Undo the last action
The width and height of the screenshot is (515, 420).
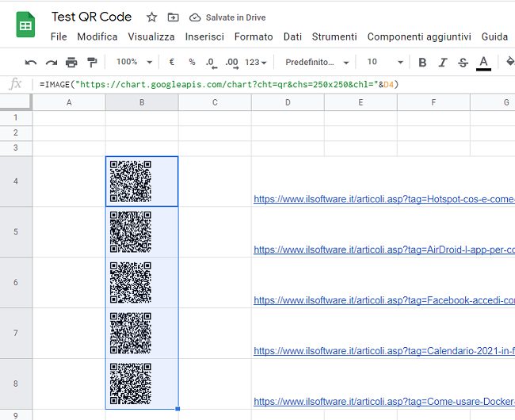point(31,62)
